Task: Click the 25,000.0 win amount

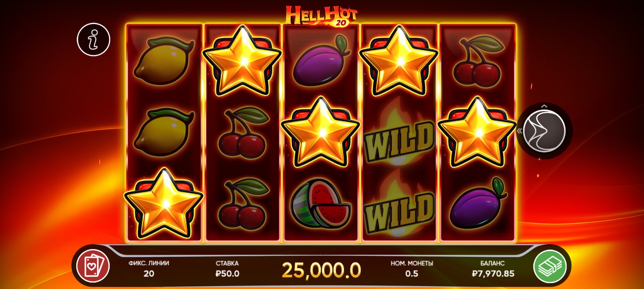Action: 321,270
